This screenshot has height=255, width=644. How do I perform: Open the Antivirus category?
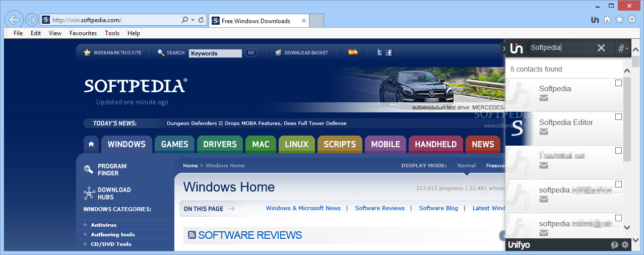coord(103,225)
